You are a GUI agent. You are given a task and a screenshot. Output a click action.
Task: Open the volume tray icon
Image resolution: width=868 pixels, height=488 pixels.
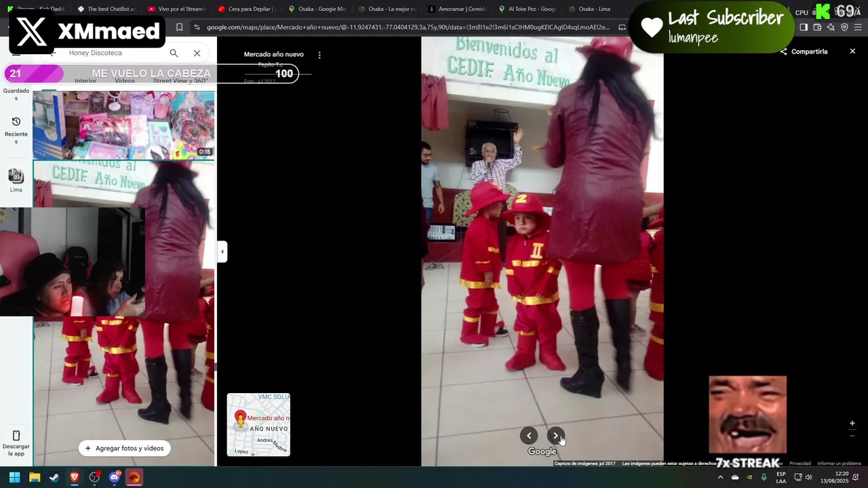tap(808, 477)
